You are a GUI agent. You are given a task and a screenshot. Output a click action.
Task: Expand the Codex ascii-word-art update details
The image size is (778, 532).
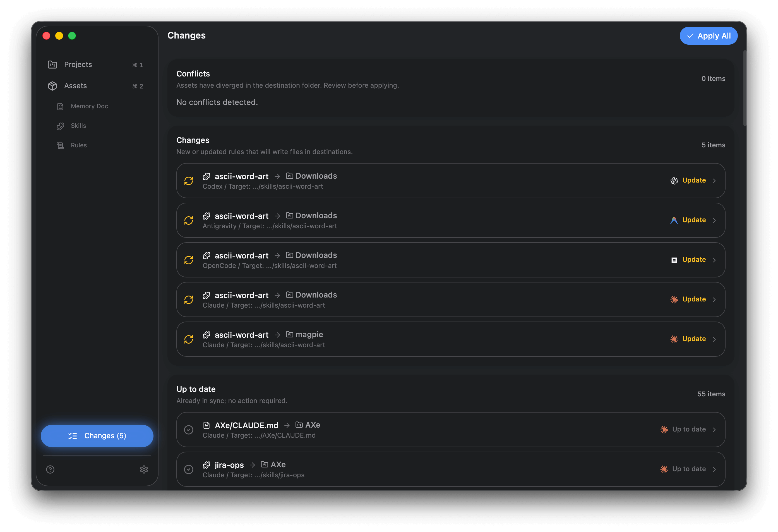click(715, 181)
